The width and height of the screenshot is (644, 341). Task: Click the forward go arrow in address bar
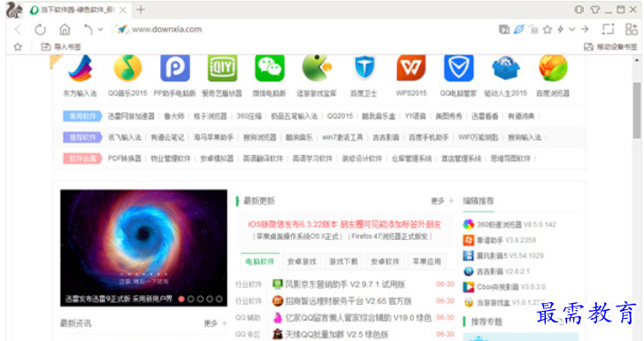coord(585,29)
